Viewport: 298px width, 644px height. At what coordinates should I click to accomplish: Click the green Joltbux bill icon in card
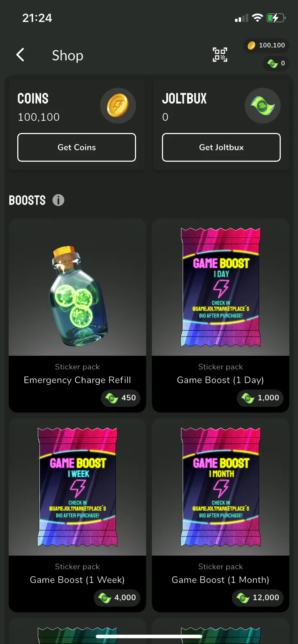[x=263, y=106]
